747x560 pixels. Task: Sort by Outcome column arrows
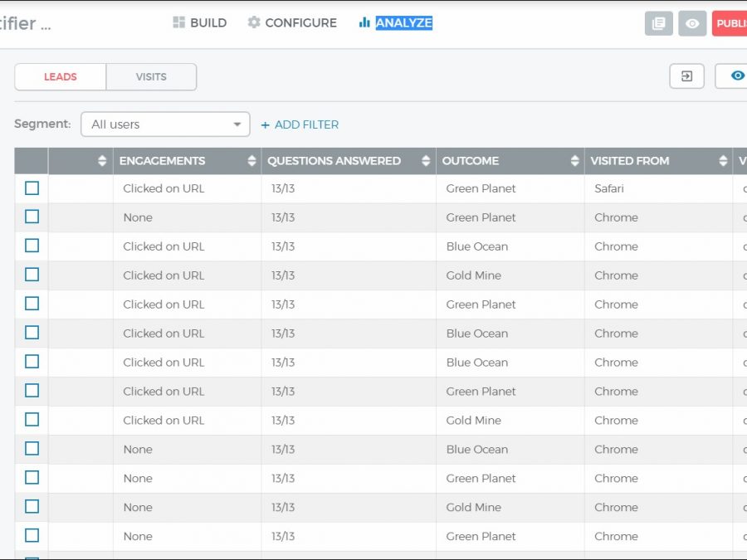click(x=574, y=161)
